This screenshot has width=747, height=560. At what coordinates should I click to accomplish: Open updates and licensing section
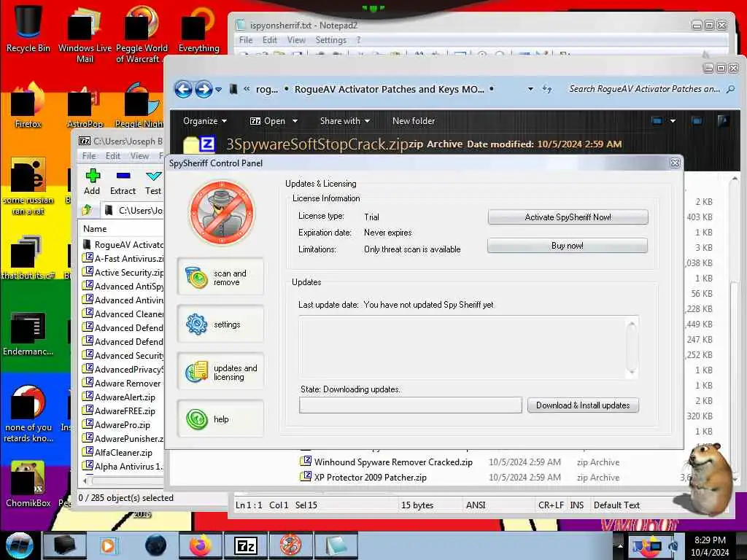click(x=220, y=372)
